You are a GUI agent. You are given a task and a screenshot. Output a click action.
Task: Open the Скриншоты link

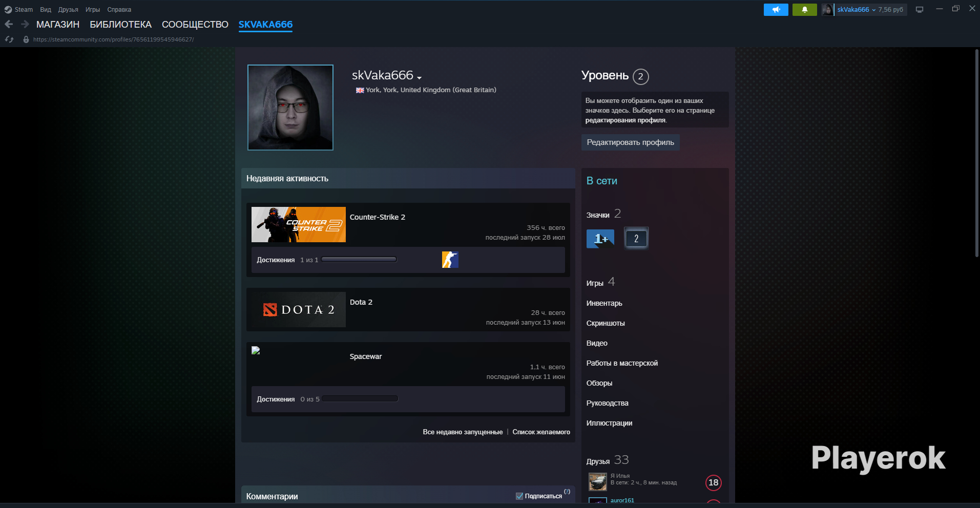click(606, 323)
